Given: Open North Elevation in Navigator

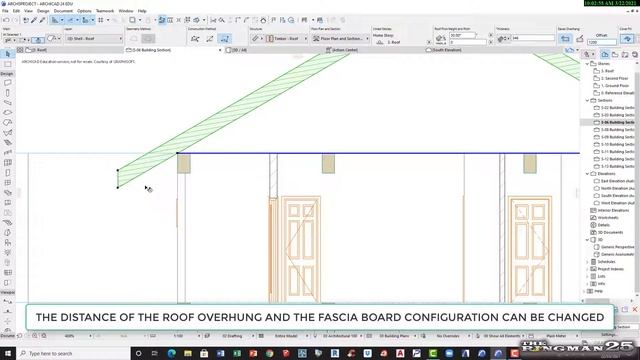Looking at the screenshot, I should pos(614,189).
